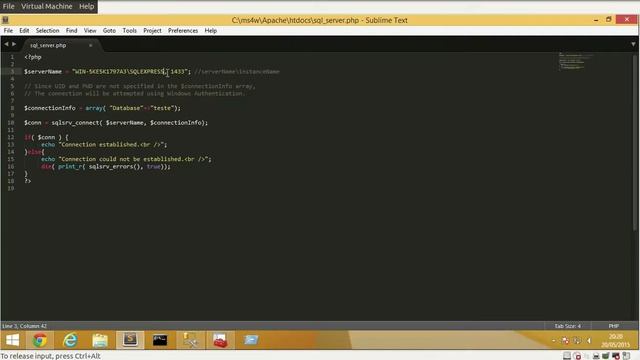Open the Find menu
This screenshot has width=640, height=360.
(71, 31)
